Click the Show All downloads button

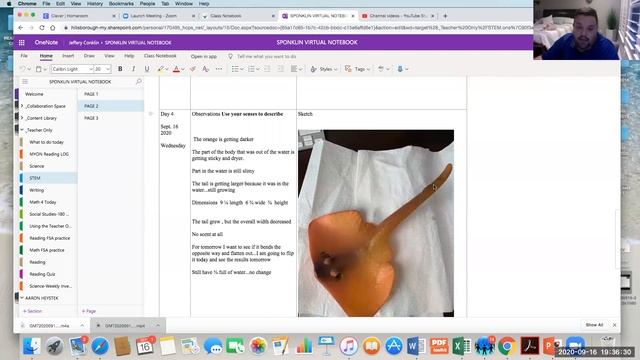tap(594, 325)
